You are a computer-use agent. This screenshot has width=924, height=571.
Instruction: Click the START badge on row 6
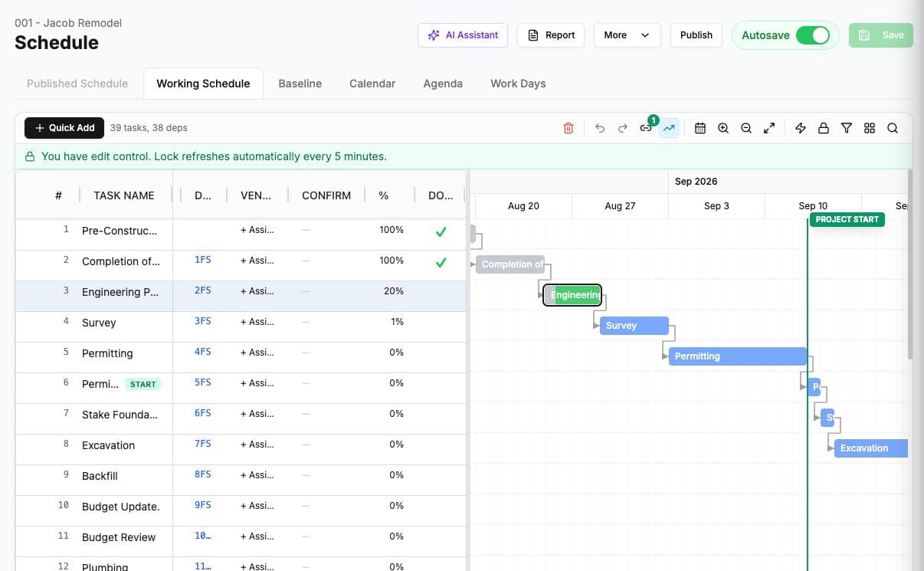(x=143, y=384)
